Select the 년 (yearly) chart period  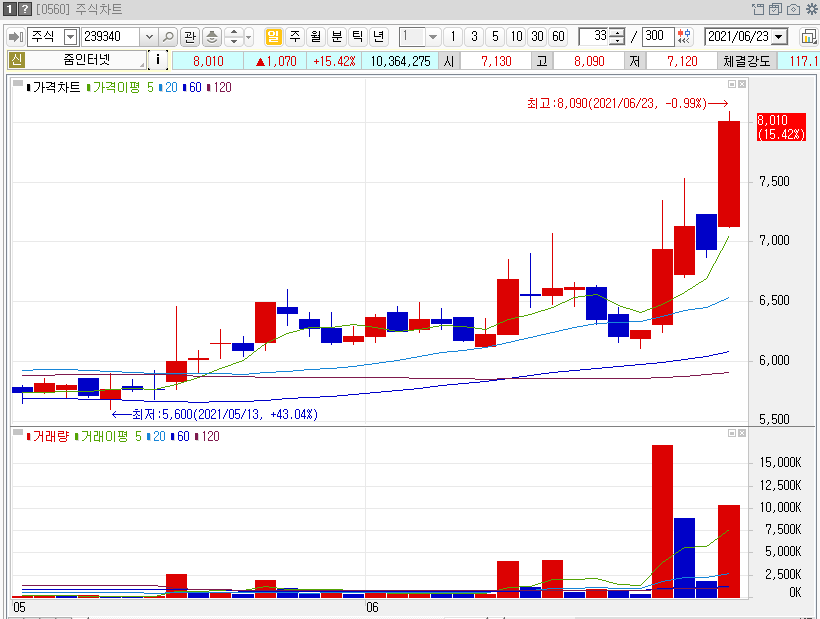(x=379, y=37)
